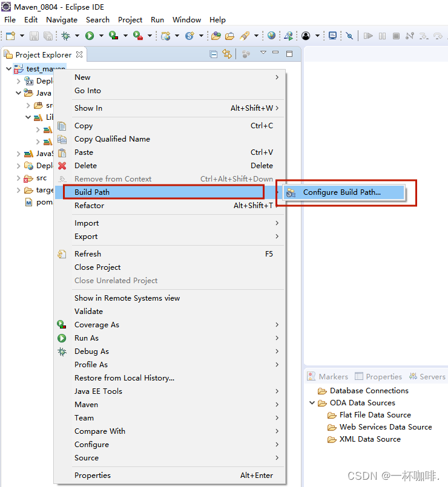Open dropdown arrow next to New icon
This screenshot has height=487, width=448.
(22, 36)
